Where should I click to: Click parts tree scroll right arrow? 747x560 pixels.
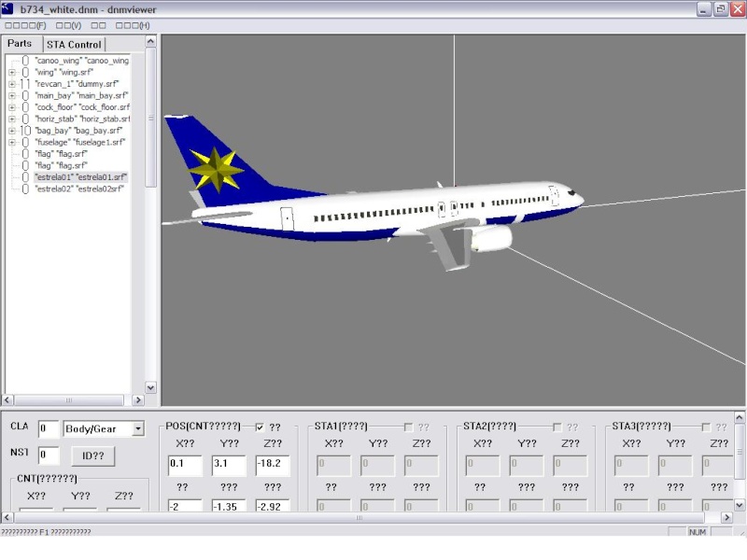pos(137,400)
